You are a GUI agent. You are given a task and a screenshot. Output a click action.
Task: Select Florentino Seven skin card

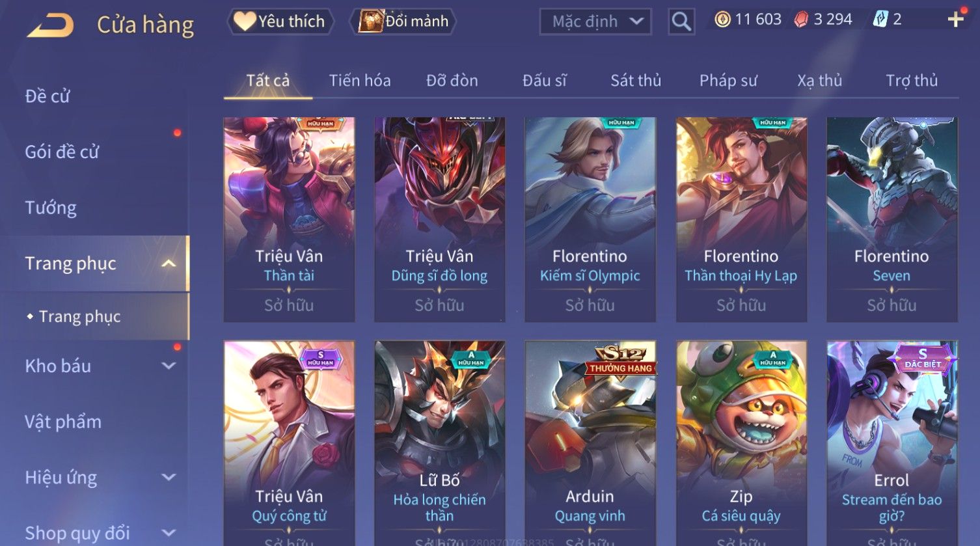pos(892,219)
